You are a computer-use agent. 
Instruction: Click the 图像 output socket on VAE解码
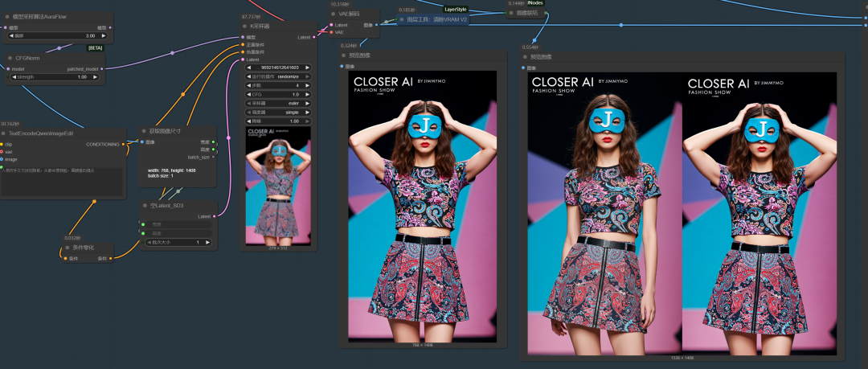[x=376, y=25]
